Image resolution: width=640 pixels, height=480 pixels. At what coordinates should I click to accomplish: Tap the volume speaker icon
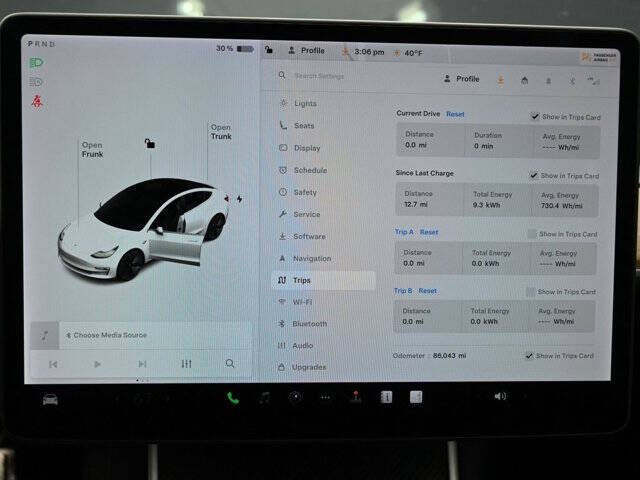[x=500, y=396]
